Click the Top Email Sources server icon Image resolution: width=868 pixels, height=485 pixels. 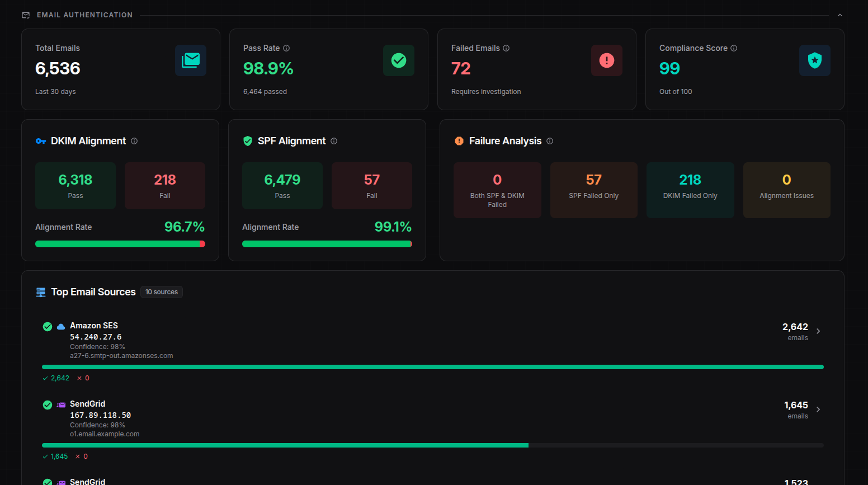point(41,292)
